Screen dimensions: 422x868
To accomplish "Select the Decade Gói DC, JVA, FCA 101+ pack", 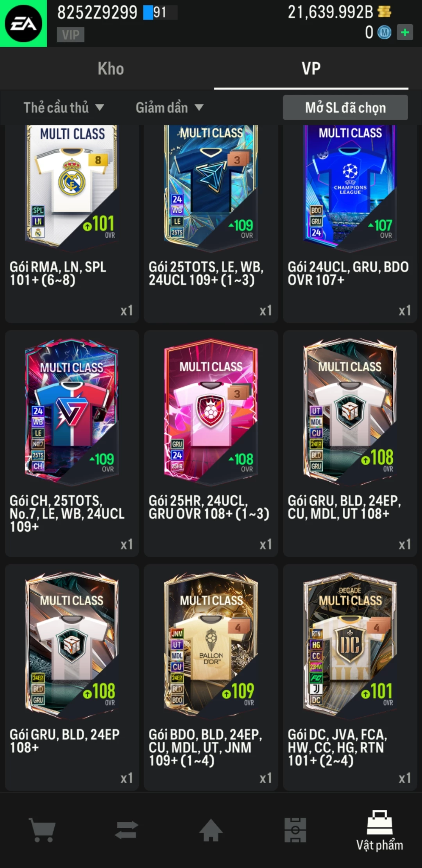I will point(350,677).
